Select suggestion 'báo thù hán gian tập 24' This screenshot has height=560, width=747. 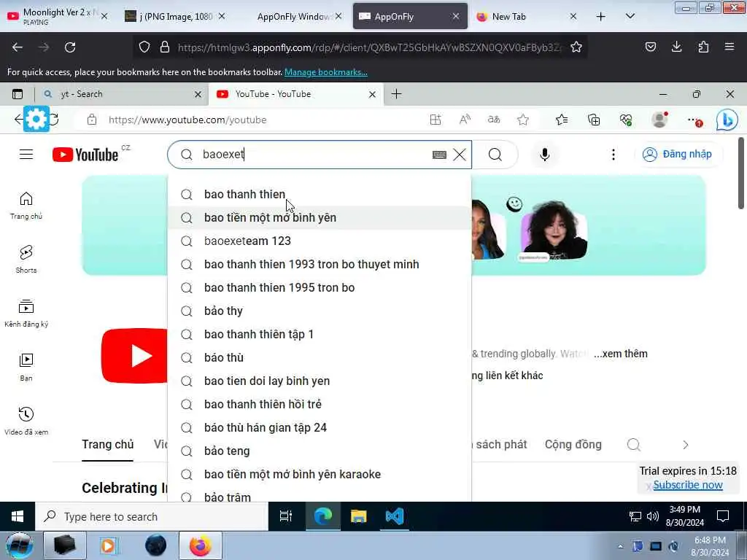coord(320,427)
